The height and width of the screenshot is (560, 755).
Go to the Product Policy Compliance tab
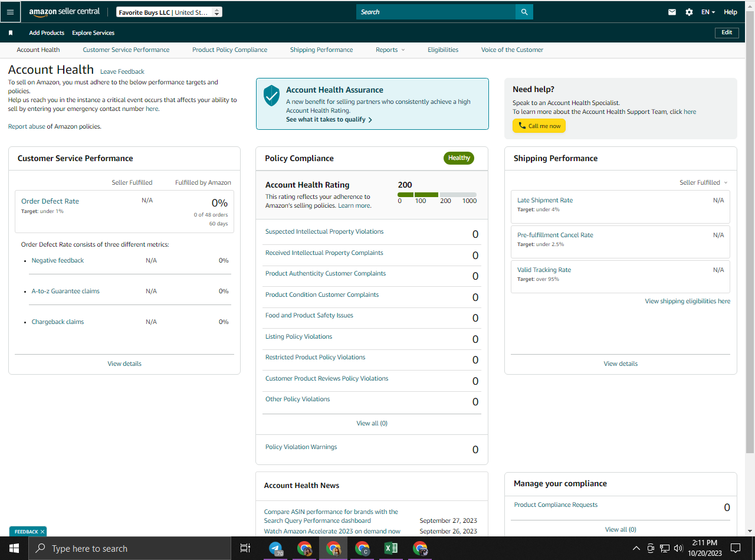[x=230, y=50]
